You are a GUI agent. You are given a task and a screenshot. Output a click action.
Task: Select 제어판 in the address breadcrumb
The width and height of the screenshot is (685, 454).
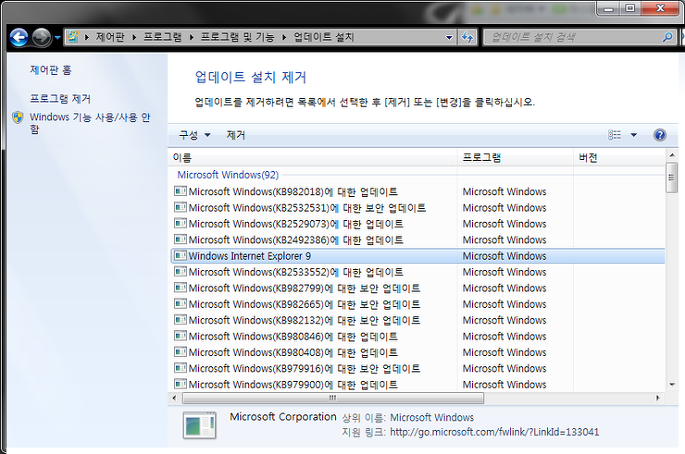[x=110, y=37]
